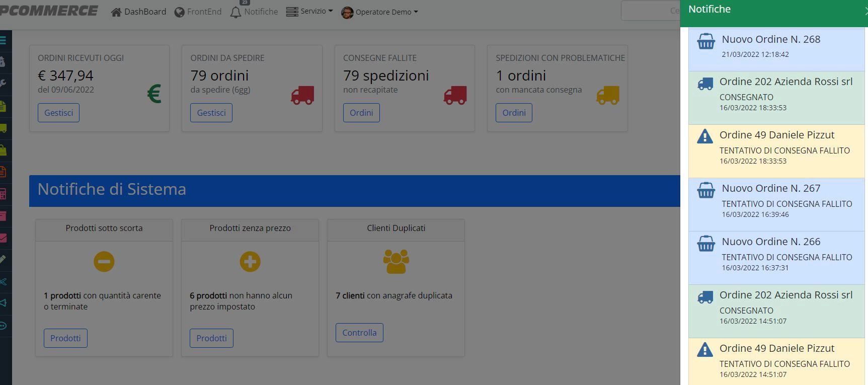Viewport: 868px width, 385px height.
Task: Click truck icon of Ordine 202 at 18:33:53
Action: click(705, 84)
